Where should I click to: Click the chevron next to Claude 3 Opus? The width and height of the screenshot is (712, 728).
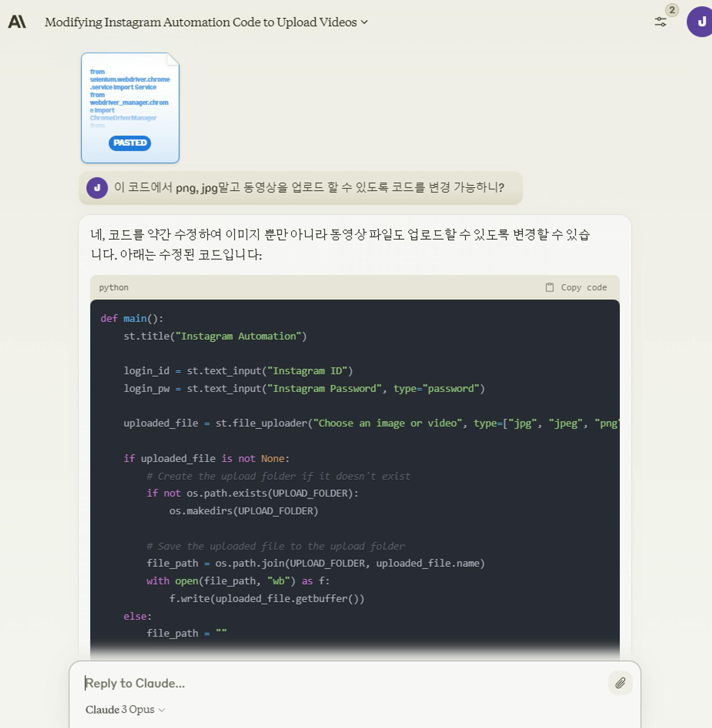click(162, 710)
